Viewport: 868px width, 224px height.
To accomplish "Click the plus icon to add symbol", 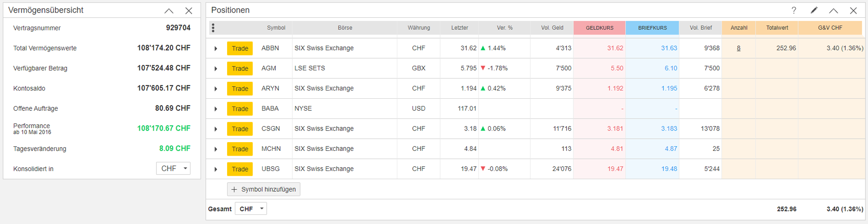I will (234, 189).
